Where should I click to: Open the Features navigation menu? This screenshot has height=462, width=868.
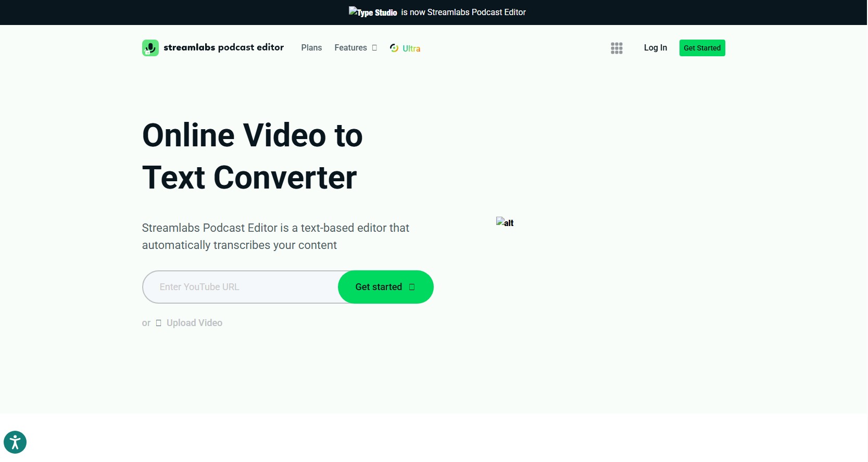click(x=350, y=48)
